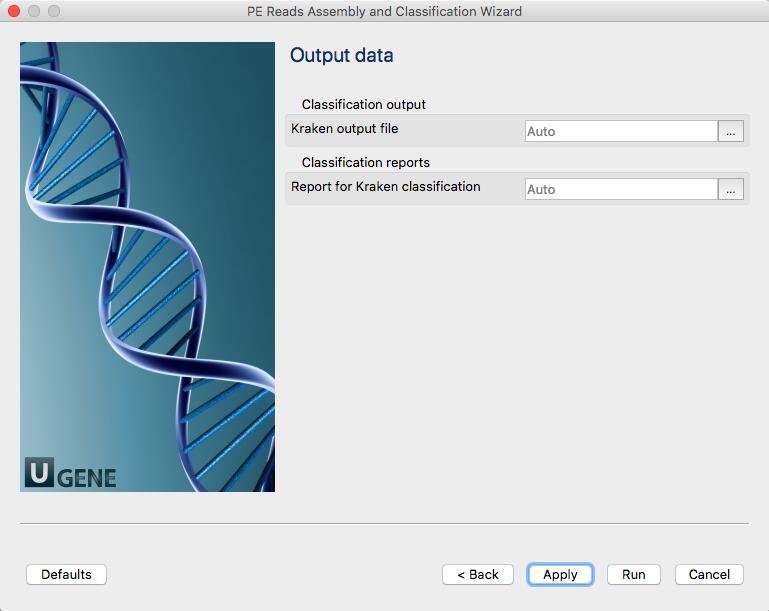This screenshot has width=769, height=611.
Task: Click the Apply button
Action: click(x=560, y=574)
